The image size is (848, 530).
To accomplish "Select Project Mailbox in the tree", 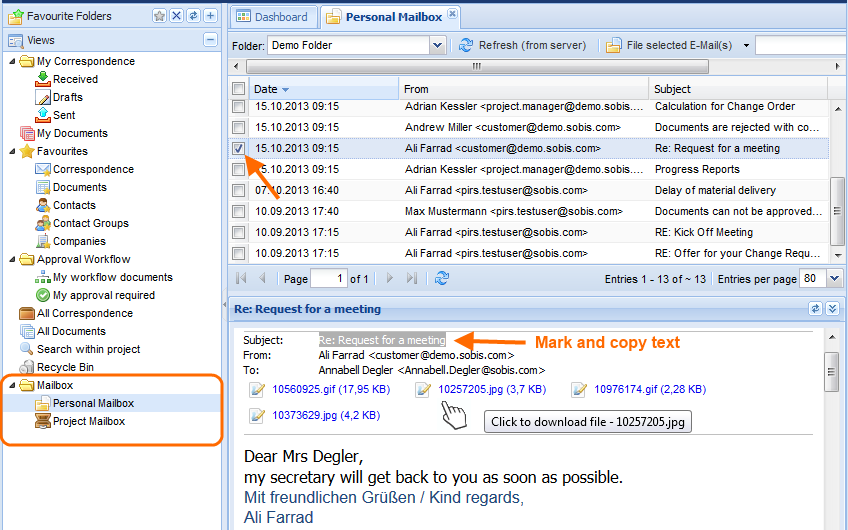I will pos(88,421).
